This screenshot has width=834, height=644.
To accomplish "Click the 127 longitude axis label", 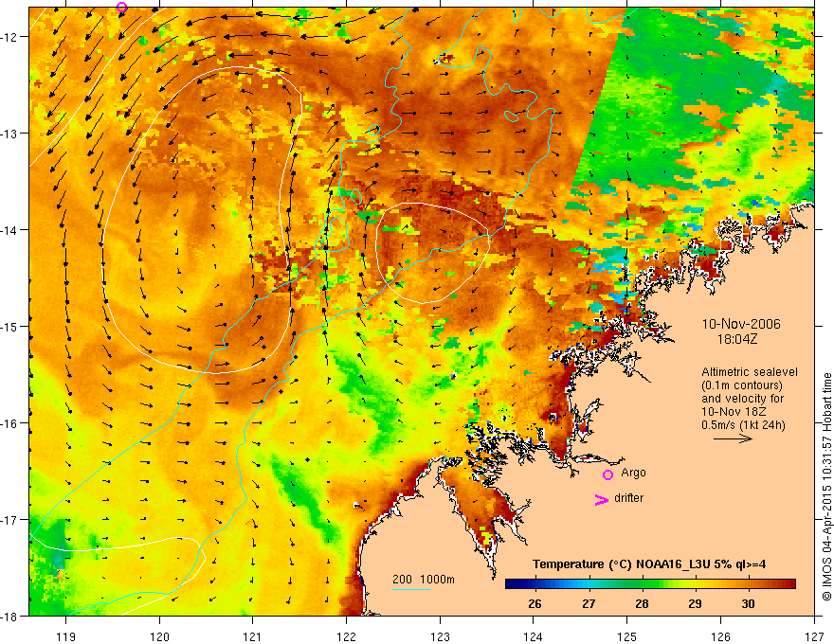I will coord(814,636).
